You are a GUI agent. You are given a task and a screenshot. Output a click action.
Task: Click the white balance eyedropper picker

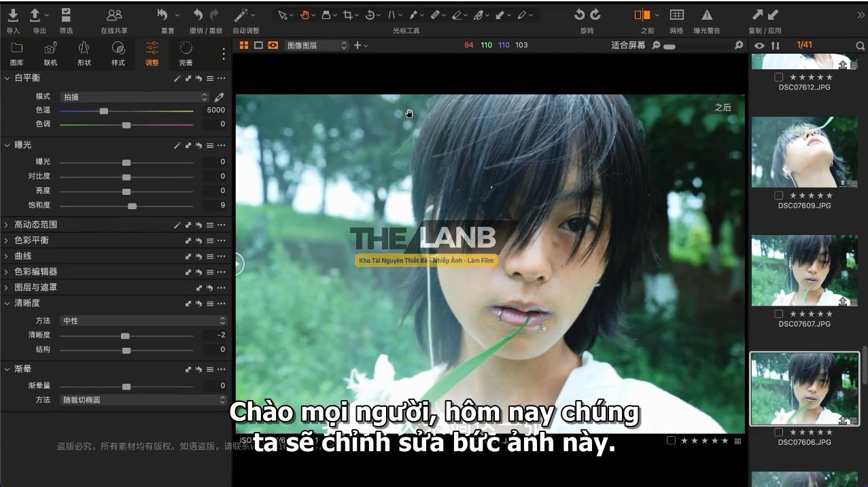pyautogui.click(x=219, y=97)
